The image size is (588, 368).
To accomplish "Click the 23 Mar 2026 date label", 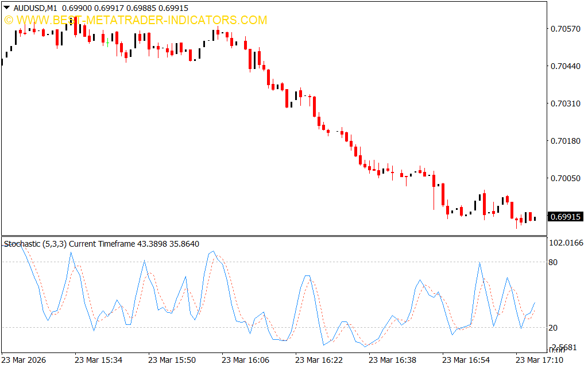I will click(x=25, y=360).
